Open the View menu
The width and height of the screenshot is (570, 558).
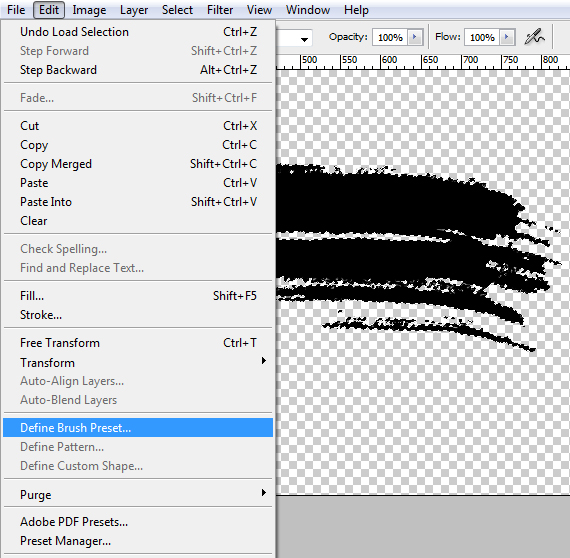259,10
